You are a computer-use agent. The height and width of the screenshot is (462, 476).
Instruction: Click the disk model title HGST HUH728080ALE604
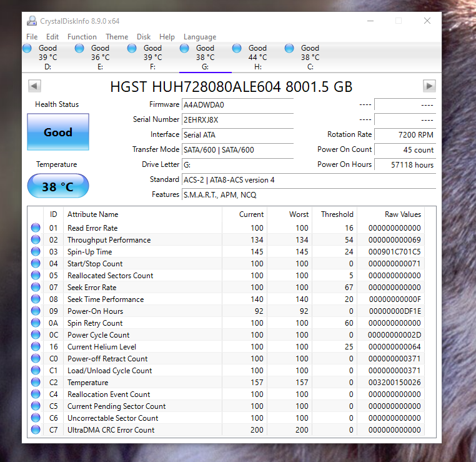click(231, 86)
